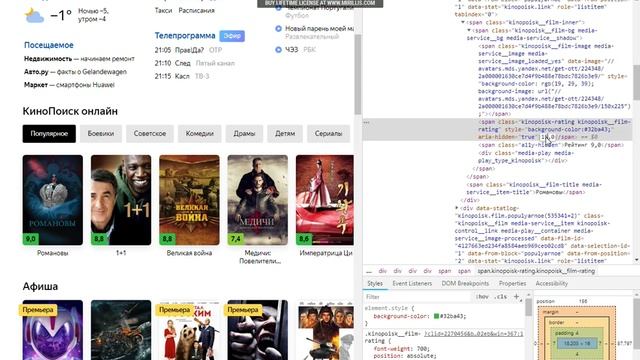
Task: Collapse the kinopoisk__film-bg span node
Action: (x=469, y=30)
